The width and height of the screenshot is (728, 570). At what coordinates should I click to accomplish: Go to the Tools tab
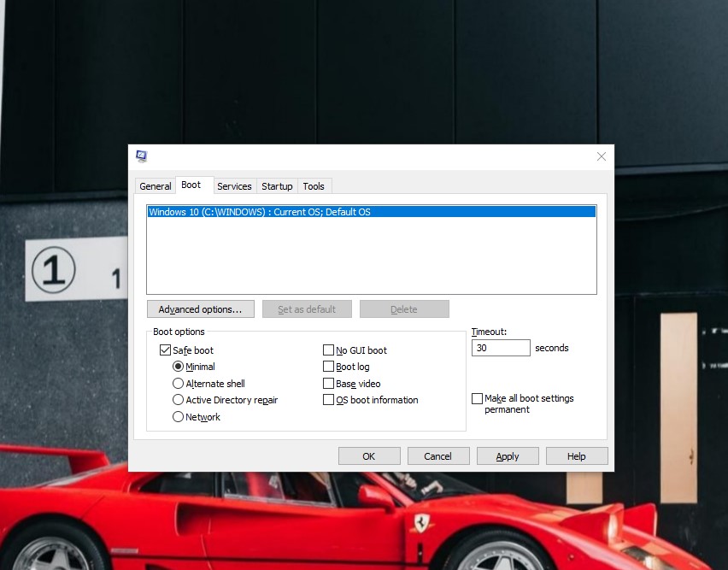coord(314,186)
